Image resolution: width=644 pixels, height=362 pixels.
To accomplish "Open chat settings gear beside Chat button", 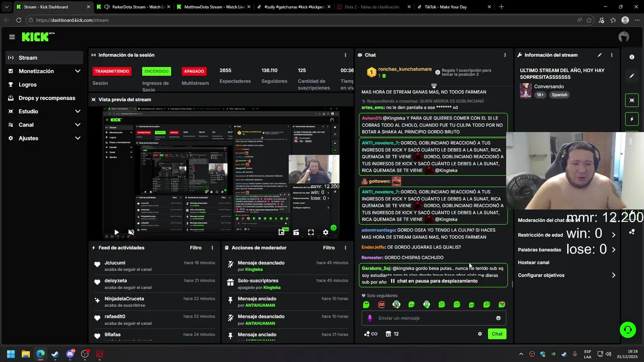I will pyautogui.click(x=480, y=334).
